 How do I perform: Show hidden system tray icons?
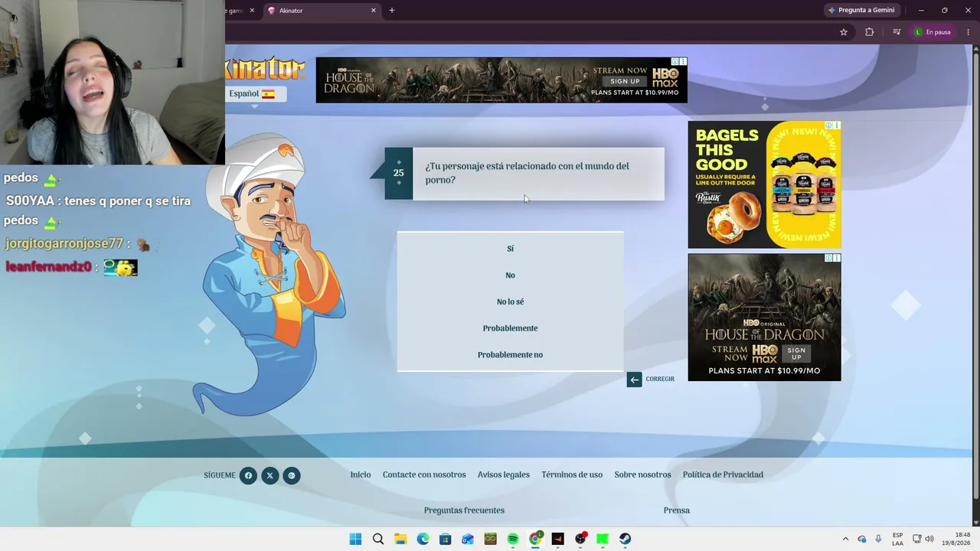(x=845, y=539)
